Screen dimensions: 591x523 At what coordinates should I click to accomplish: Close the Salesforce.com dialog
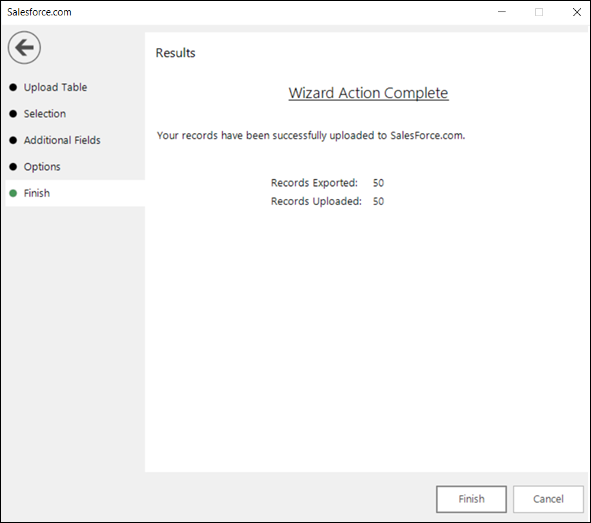(x=577, y=12)
